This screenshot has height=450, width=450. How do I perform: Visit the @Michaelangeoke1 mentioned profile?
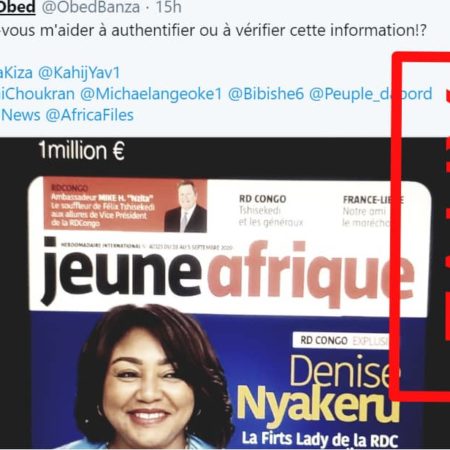(151, 94)
